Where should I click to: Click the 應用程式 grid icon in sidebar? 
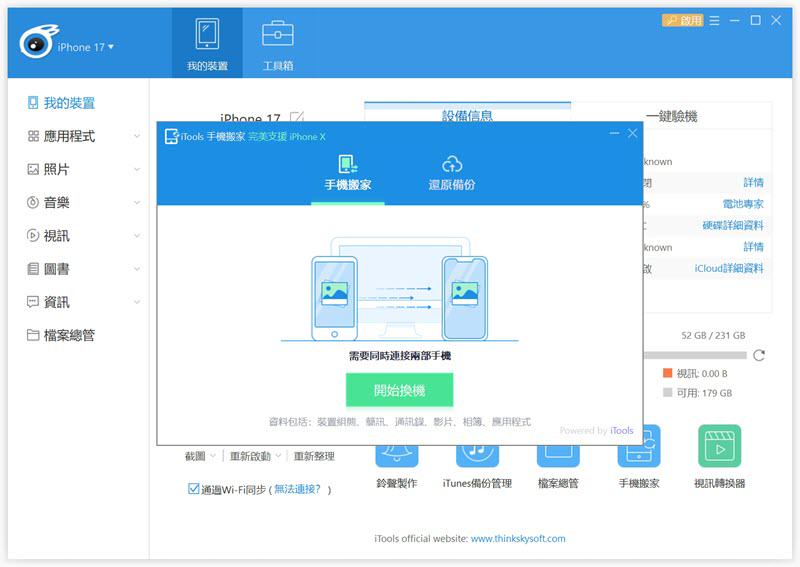[33, 136]
